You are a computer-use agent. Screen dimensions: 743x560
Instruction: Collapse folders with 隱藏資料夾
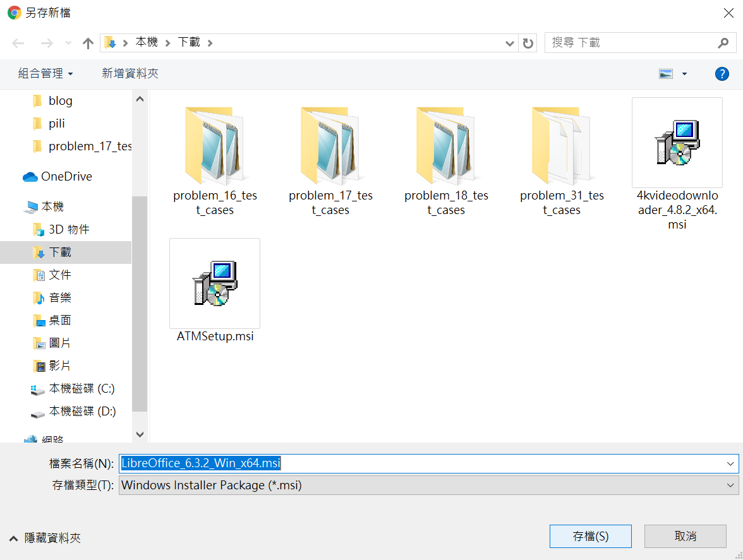coord(45,539)
